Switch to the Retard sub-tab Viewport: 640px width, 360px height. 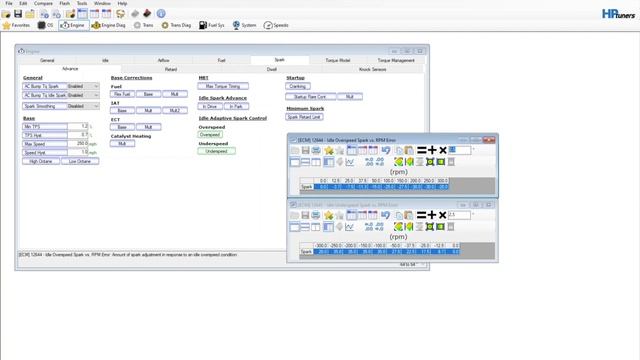point(171,69)
